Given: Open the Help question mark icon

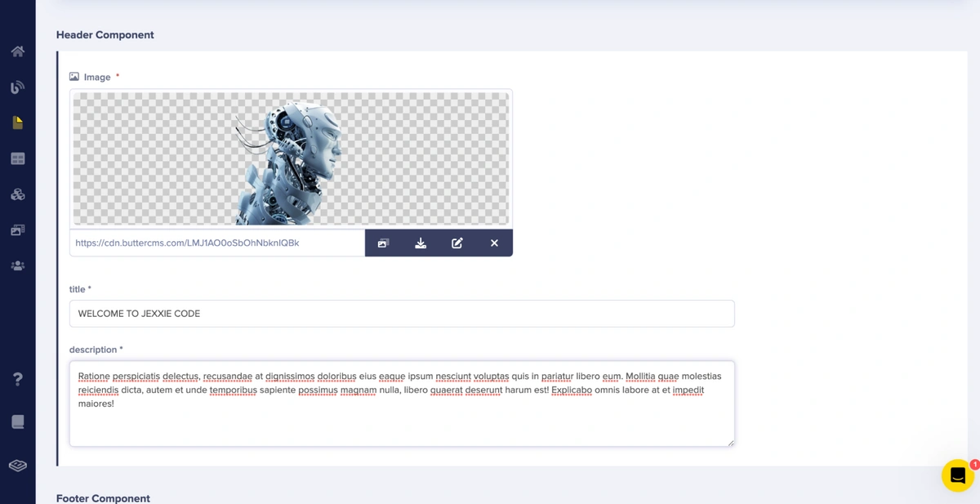Looking at the screenshot, I should click(x=17, y=379).
